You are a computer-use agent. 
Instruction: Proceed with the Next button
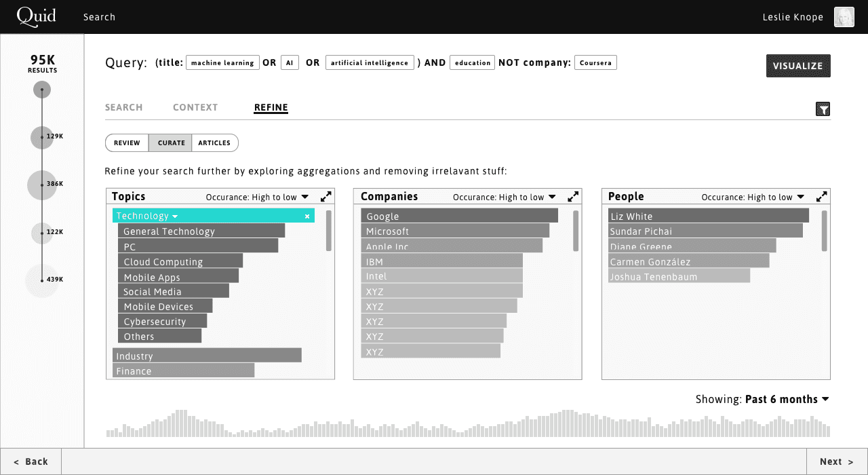[837, 461]
